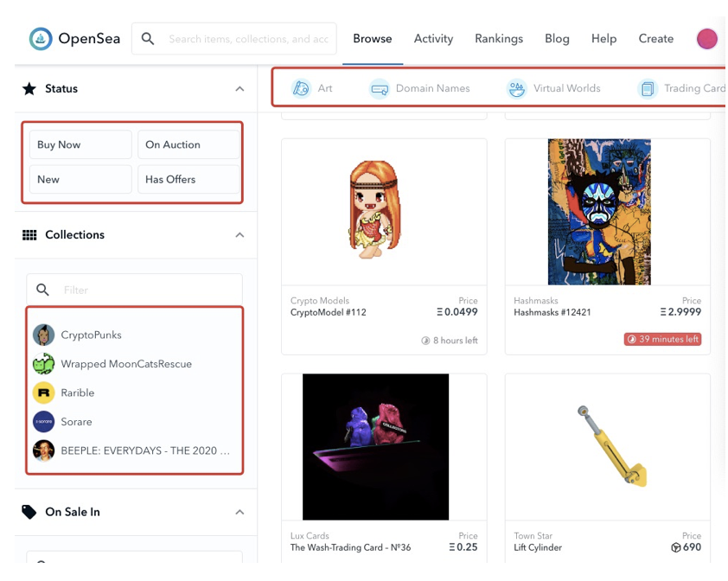Click the OpenSea ship logo icon
The height and width of the screenshot is (581, 728).
pyautogui.click(x=40, y=39)
